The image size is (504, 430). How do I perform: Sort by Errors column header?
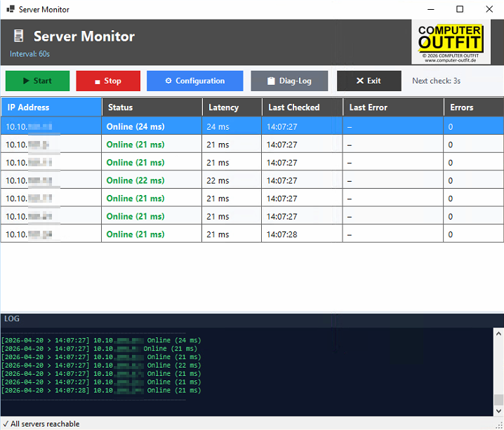coord(474,107)
